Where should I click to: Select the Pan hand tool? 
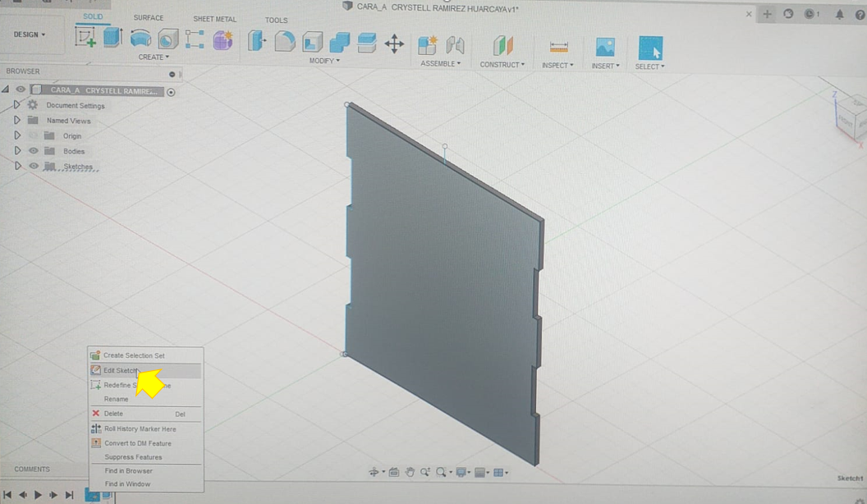point(410,472)
